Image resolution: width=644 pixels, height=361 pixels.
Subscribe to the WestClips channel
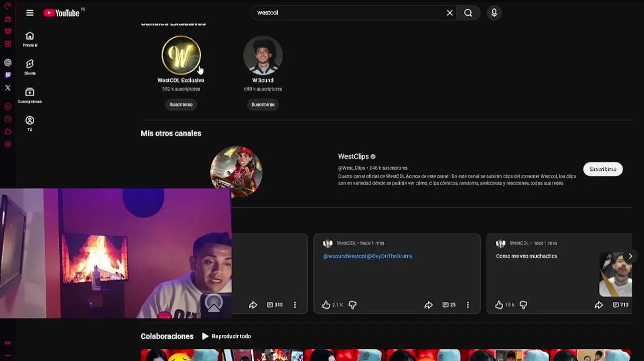tap(603, 169)
